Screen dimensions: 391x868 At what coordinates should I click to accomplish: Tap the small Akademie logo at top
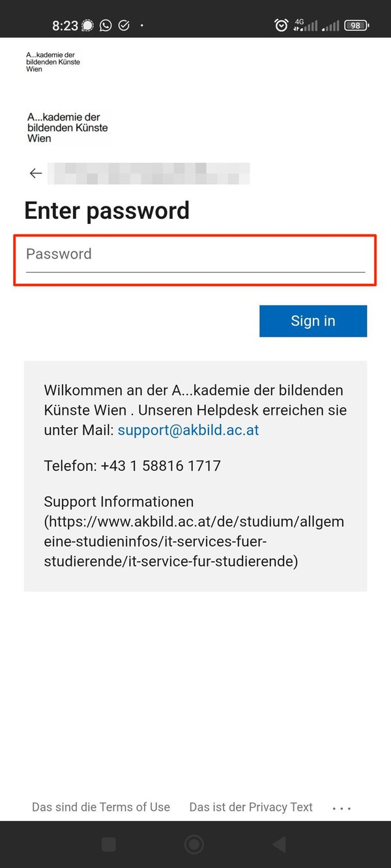[53, 62]
